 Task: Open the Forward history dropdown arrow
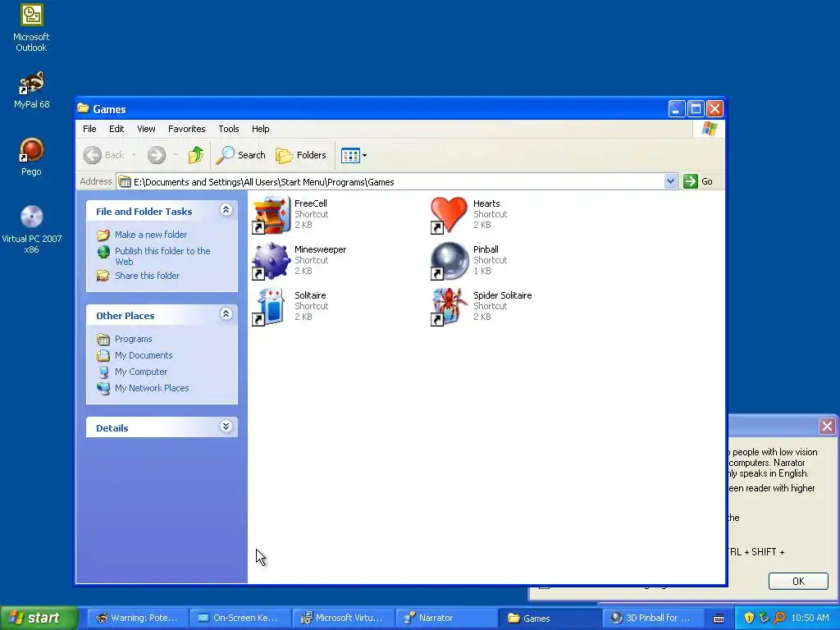[x=176, y=155]
